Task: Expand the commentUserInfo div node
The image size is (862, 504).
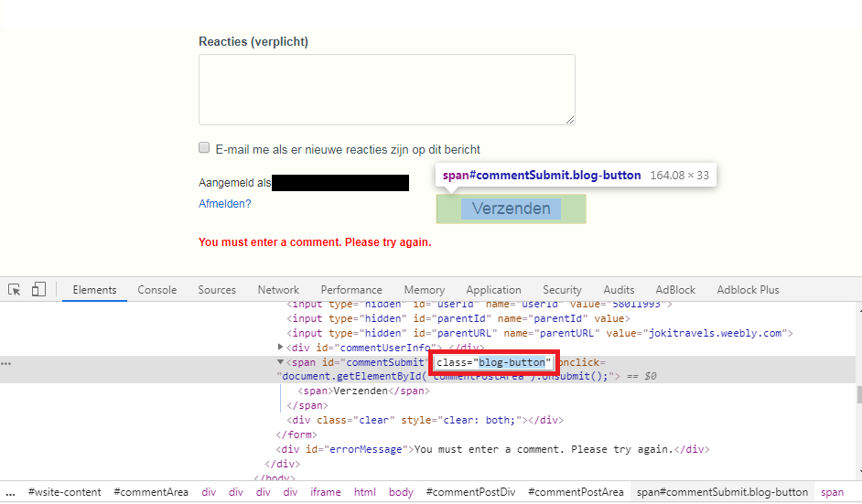Action: pyautogui.click(x=280, y=348)
